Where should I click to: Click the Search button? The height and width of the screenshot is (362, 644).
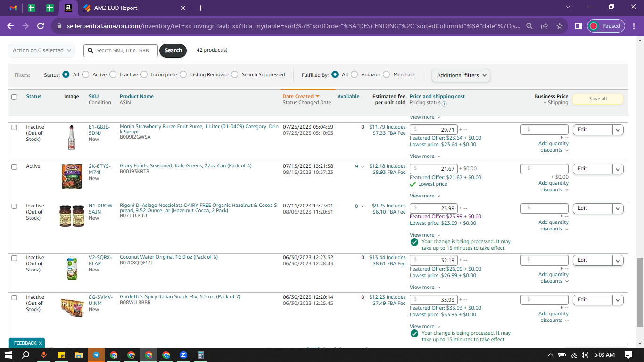pos(173,50)
